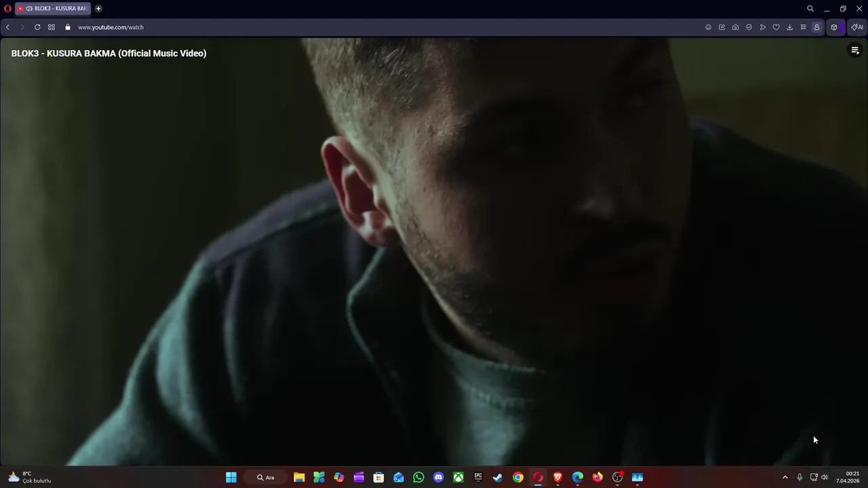
Task: Open the microphone tray icon
Action: (x=800, y=477)
